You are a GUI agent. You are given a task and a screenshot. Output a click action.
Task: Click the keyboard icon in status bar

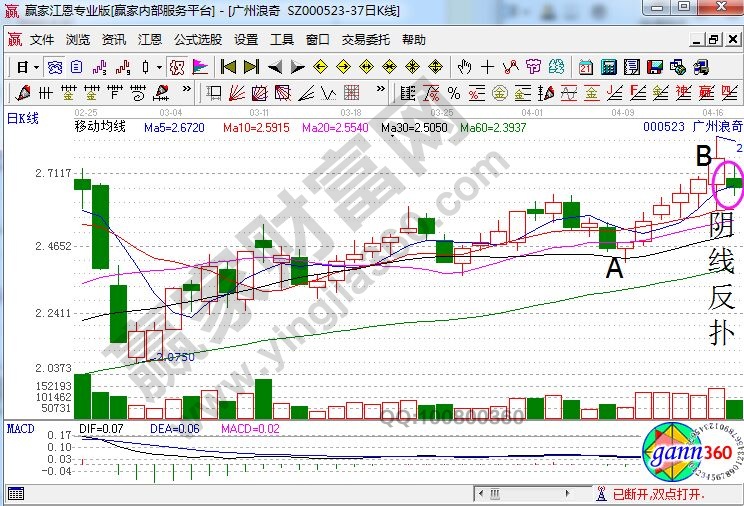pyautogui.click(x=15, y=494)
